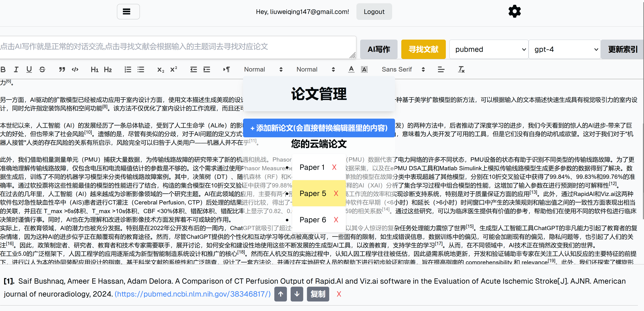The width and height of the screenshot is (644, 311).
Task: Clear text formatting
Action: (x=461, y=70)
